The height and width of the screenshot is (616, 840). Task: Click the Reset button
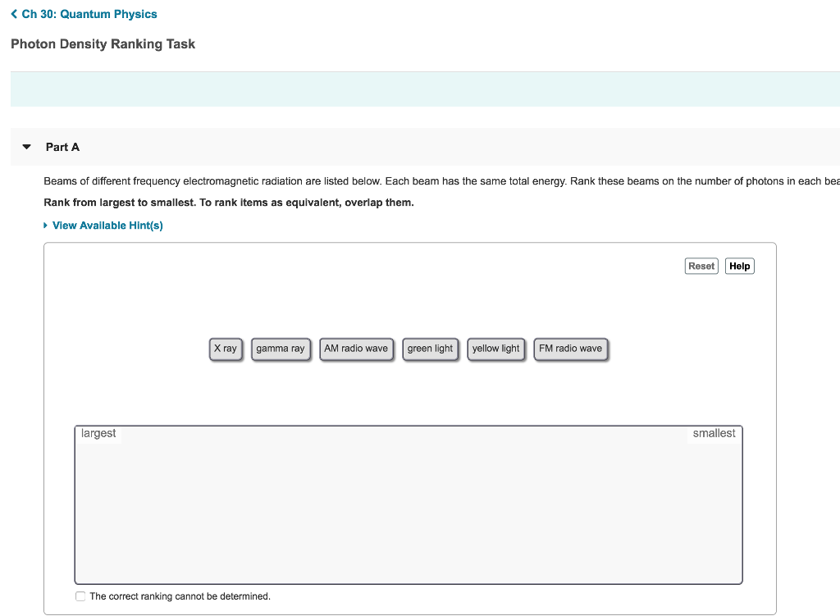pyautogui.click(x=701, y=265)
